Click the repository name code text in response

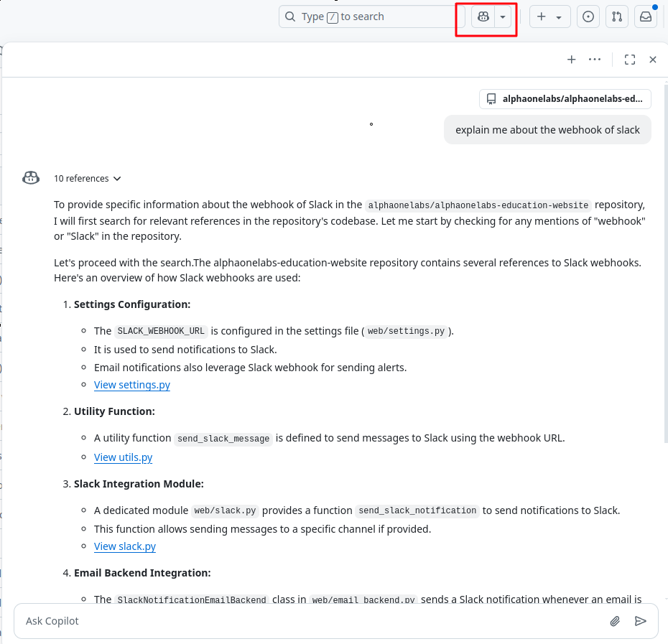click(478, 205)
